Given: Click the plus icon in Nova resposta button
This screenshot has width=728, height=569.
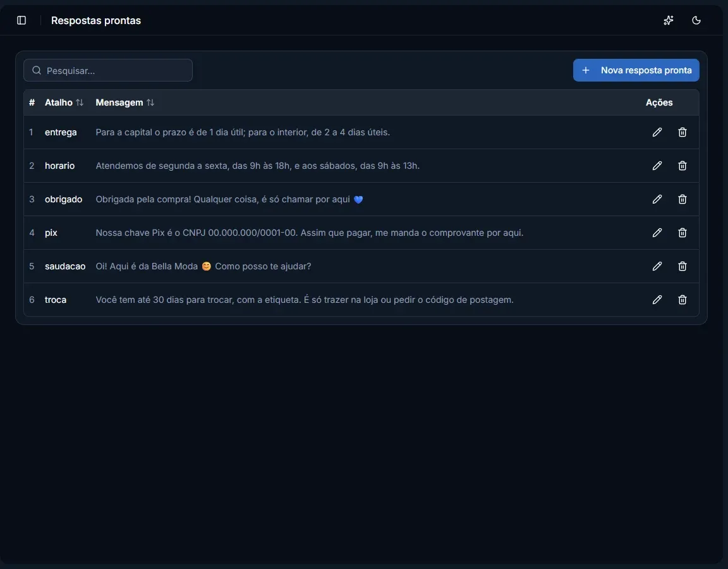Looking at the screenshot, I should tap(586, 70).
